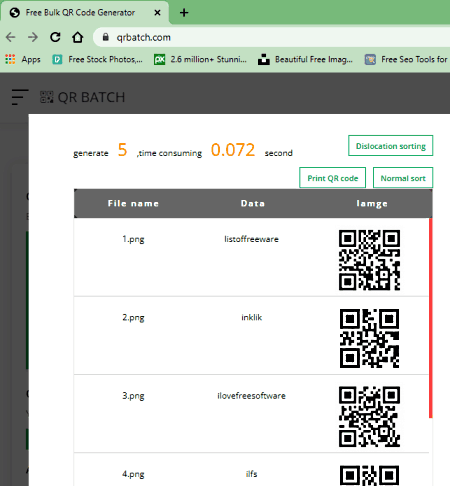This screenshot has width=450, height=486.
Task: Click the Print QR code button
Action: [332, 178]
